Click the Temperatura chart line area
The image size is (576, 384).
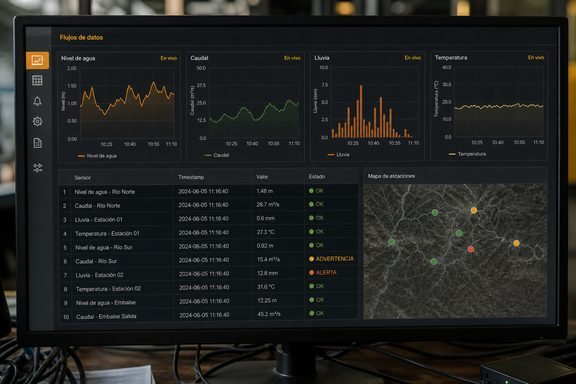click(498, 107)
